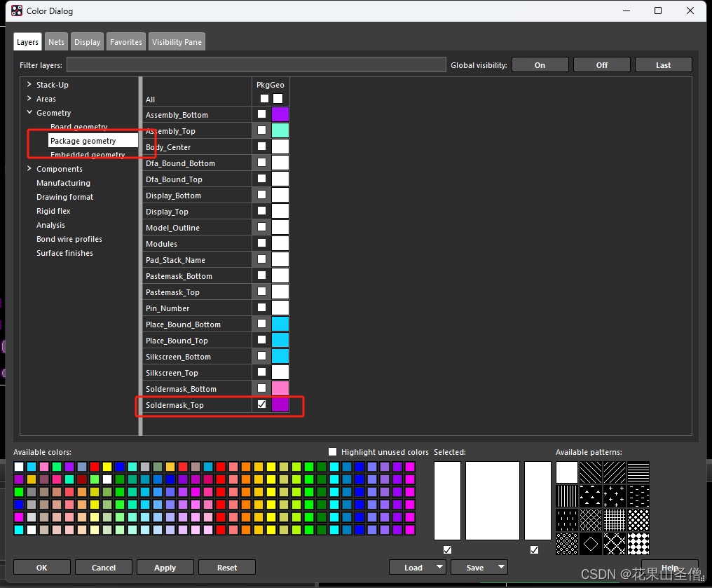
Task: Expand the Components tree node
Action: pyautogui.click(x=29, y=168)
